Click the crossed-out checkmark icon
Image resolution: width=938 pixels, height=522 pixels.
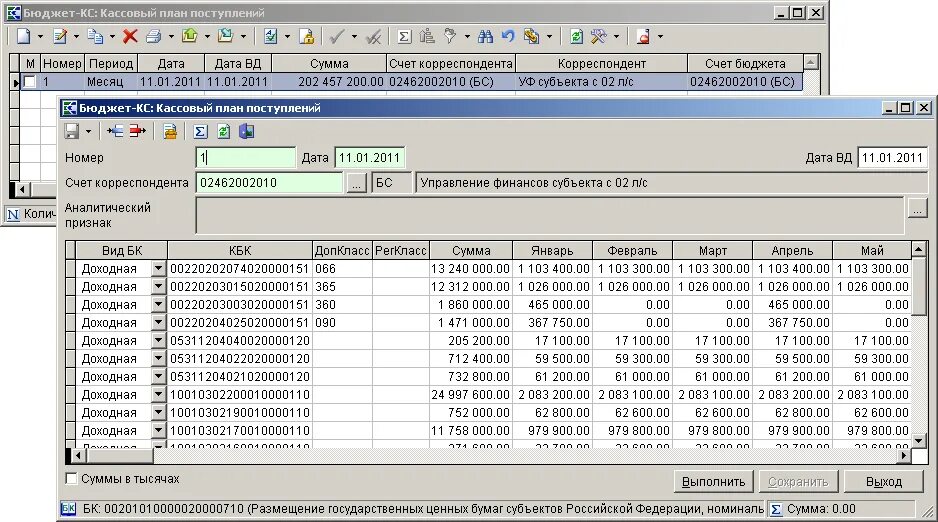click(373, 37)
